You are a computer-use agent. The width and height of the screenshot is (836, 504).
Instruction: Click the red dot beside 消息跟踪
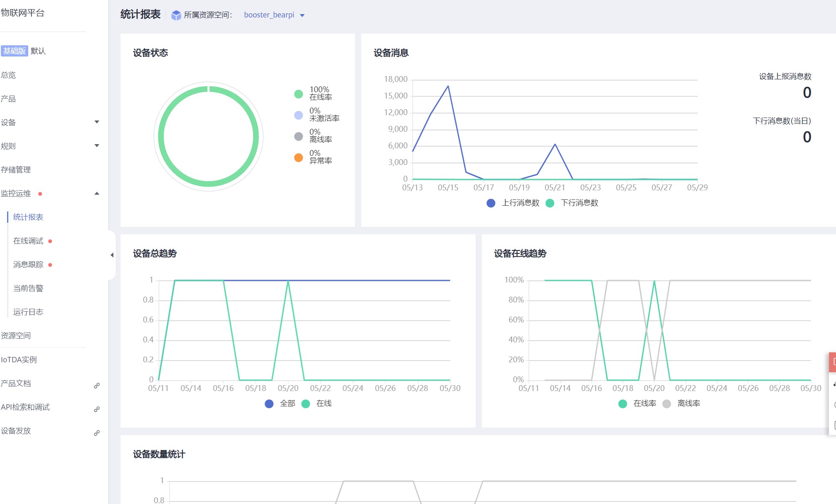50,265
